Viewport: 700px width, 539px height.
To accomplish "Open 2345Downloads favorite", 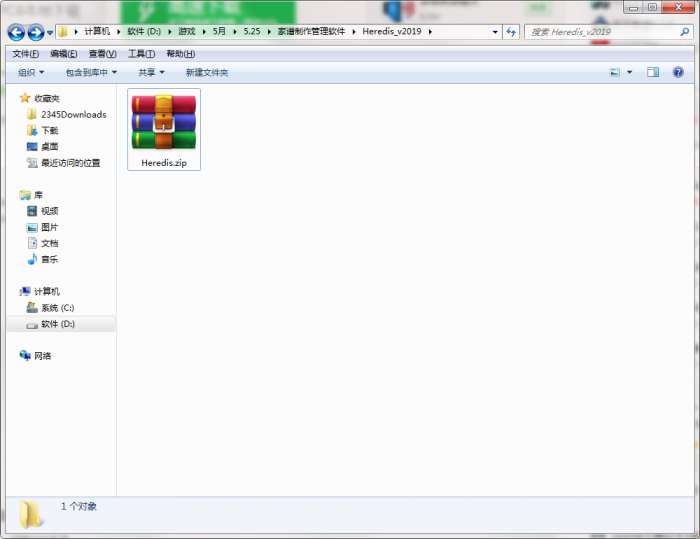I will tap(74, 115).
